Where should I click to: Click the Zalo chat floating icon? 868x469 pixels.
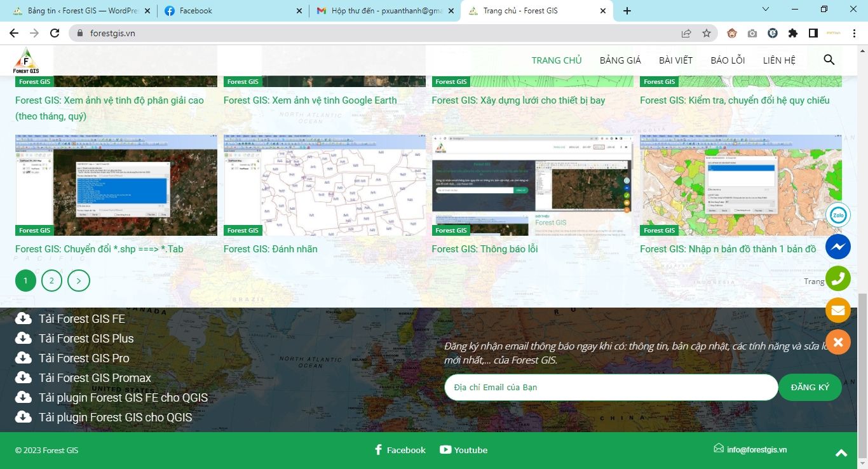tap(837, 215)
